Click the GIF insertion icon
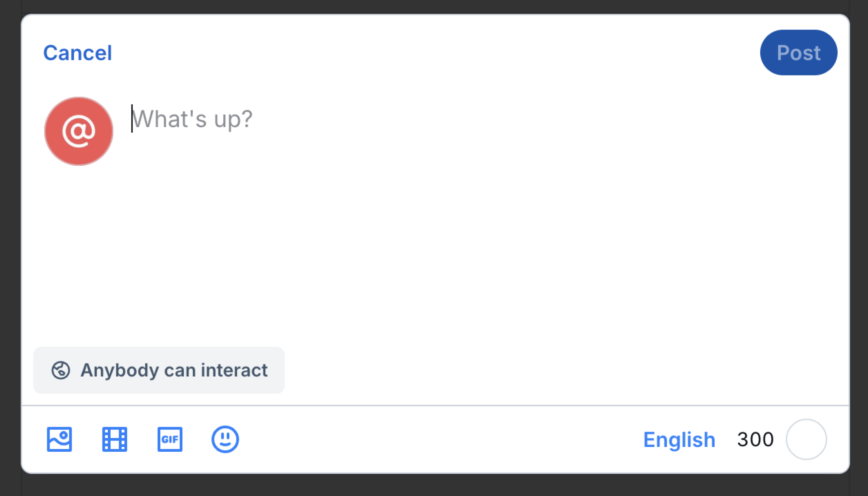 (170, 440)
